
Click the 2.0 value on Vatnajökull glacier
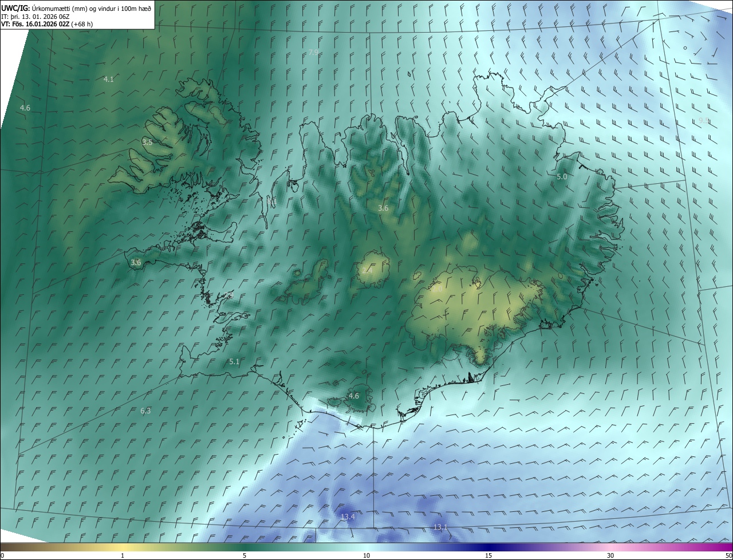(437, 289)
